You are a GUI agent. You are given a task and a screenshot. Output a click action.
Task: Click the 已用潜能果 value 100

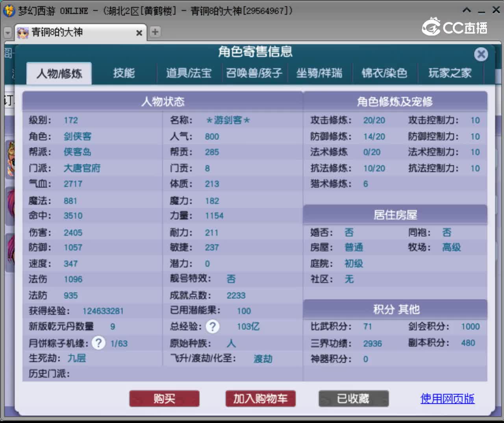[244, 311]
